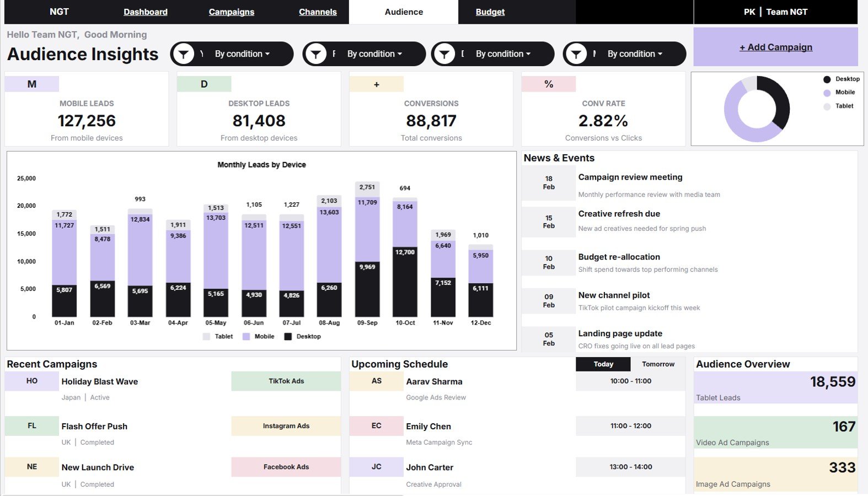
Task: Click the 'Budget re-allocation' event title
Action: [619, 257]
